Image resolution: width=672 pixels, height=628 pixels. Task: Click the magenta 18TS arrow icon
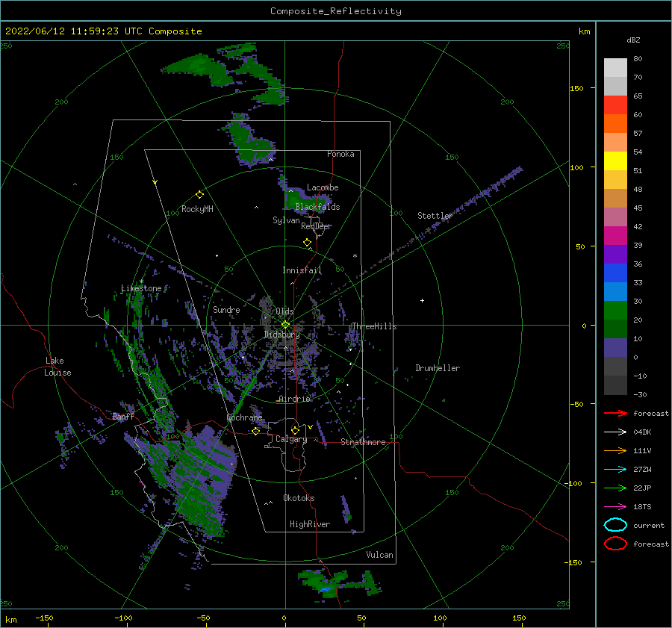pos(615,507)
